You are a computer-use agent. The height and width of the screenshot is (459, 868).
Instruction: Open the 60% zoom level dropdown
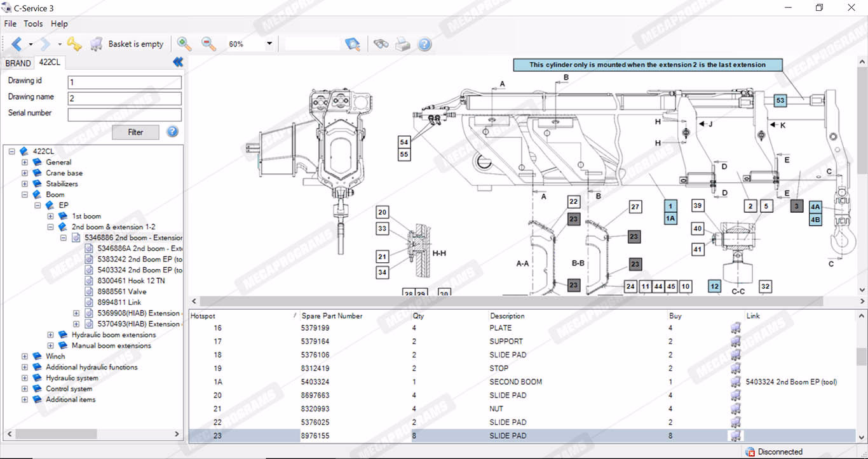click(x=269, y=44)
